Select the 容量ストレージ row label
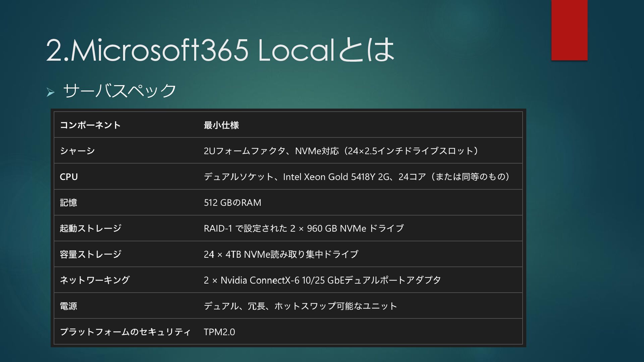Image resolution: width=644 pixels, height=362 pixels. pos(91,254)
